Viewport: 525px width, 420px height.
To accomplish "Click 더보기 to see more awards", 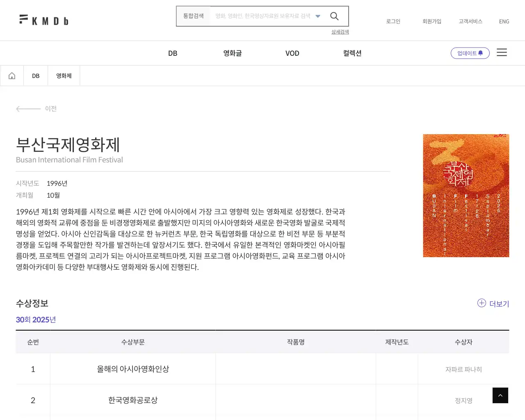I will pos(493,304).
